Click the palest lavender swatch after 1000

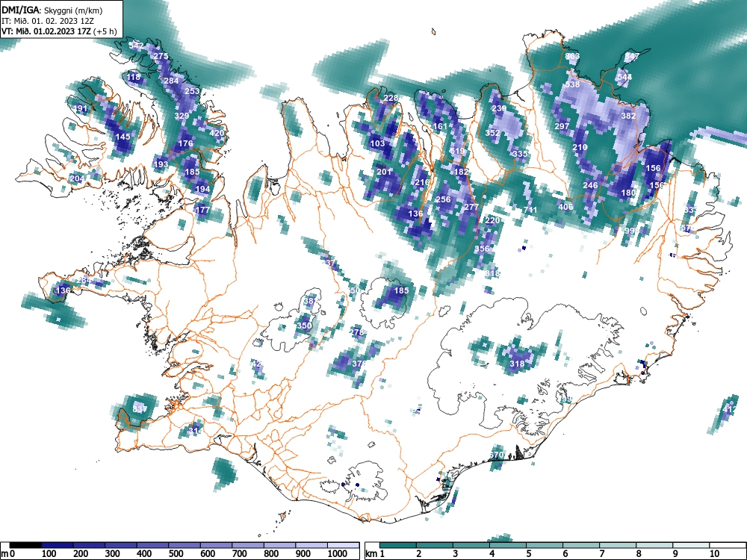coord(343,545)
